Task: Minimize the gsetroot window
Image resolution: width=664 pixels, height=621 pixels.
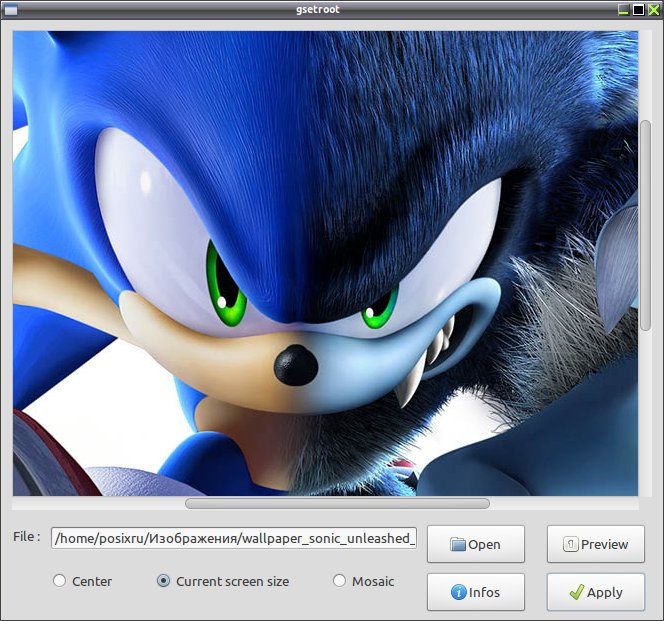Action: pos(623,10)
